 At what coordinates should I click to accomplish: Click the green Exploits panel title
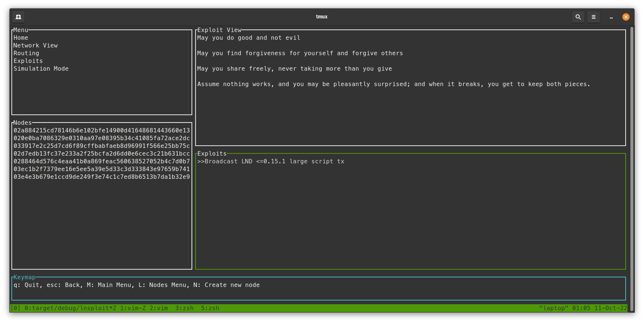click(212, 154)
